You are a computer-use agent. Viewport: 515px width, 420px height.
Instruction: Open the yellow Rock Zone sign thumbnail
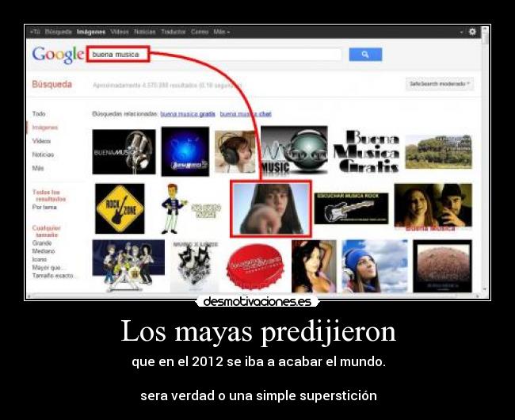(120, 209)
